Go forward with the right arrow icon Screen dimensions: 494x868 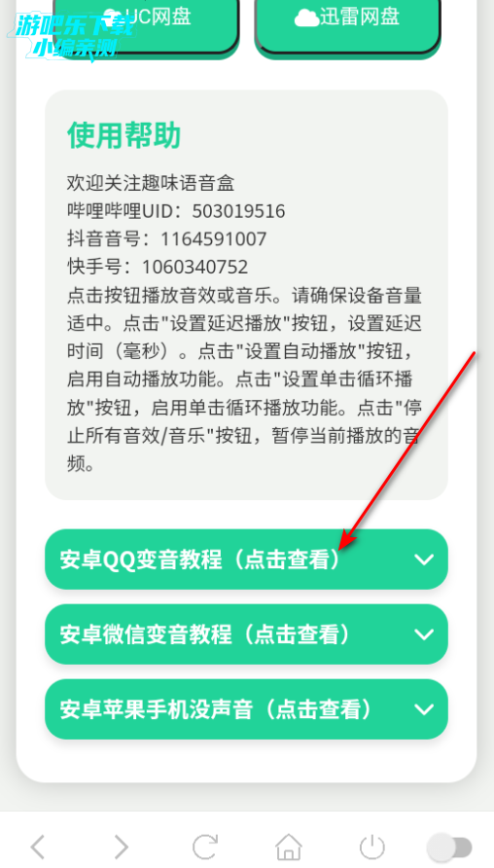click(122, 847)
